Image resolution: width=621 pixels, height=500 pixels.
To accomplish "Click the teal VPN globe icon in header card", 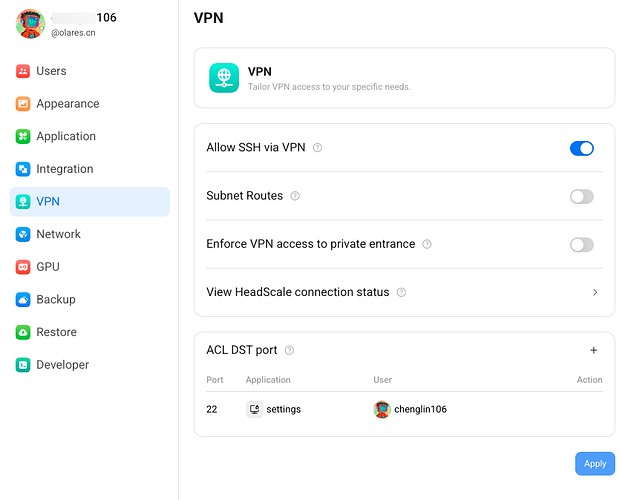I will pyautogui.click(x=224, y=78).
